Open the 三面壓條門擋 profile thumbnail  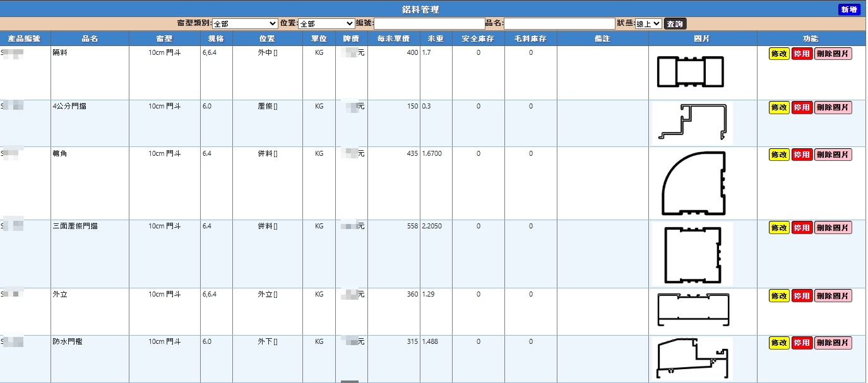point(693,253)
